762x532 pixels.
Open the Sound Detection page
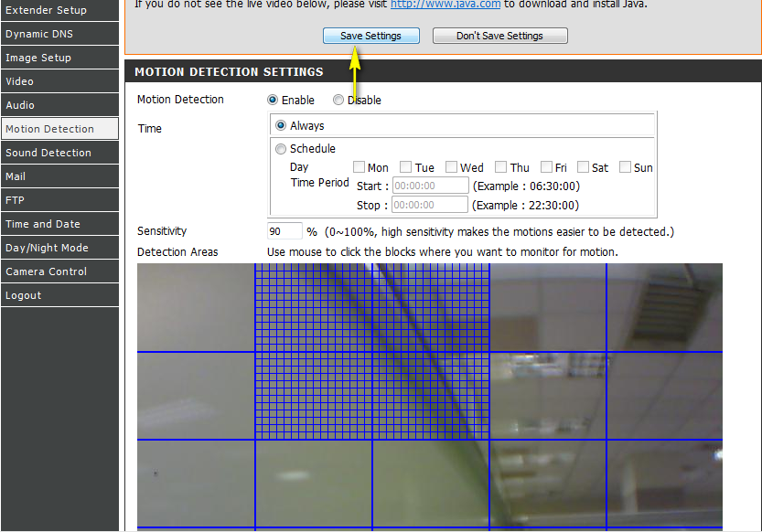point(59,153)
